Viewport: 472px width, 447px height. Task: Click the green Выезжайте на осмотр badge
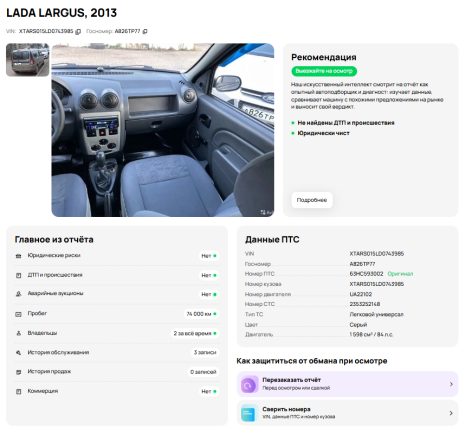point(324,71)
